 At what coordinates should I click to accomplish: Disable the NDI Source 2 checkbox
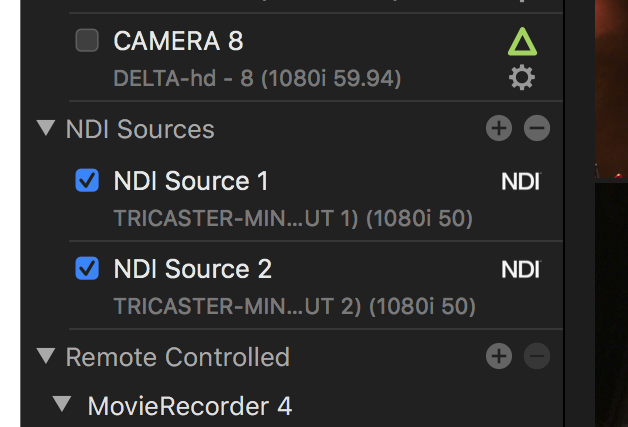coord(88,269)
